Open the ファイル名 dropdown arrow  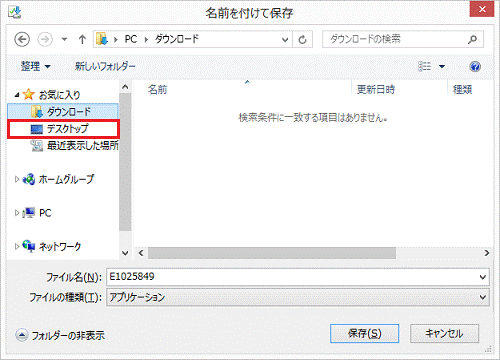click(x=483, y=277)
